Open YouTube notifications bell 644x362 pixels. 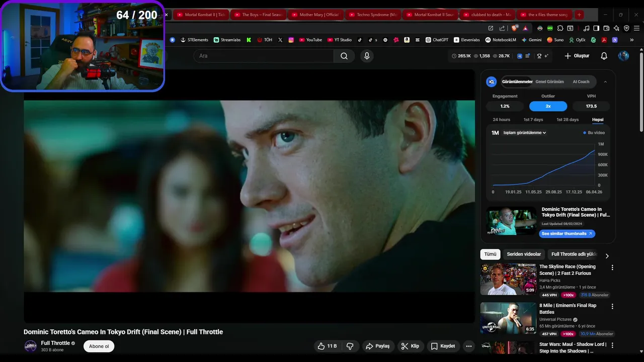[604, 56]
